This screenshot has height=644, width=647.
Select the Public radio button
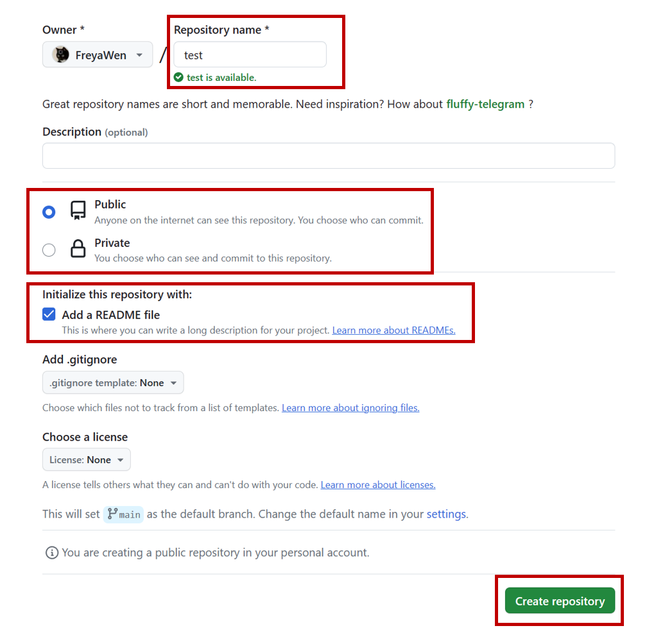[49, 212]
